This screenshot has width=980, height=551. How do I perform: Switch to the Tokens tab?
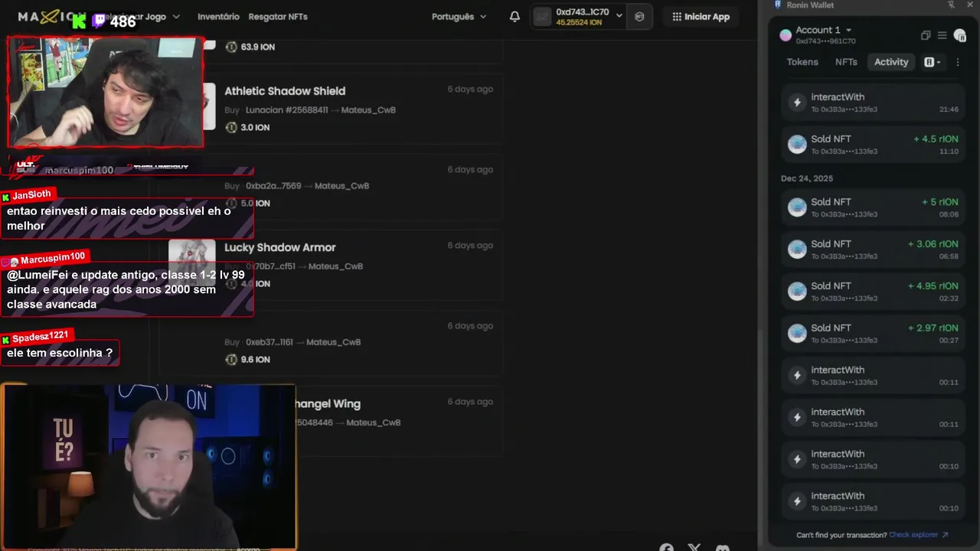click(802, 62)
